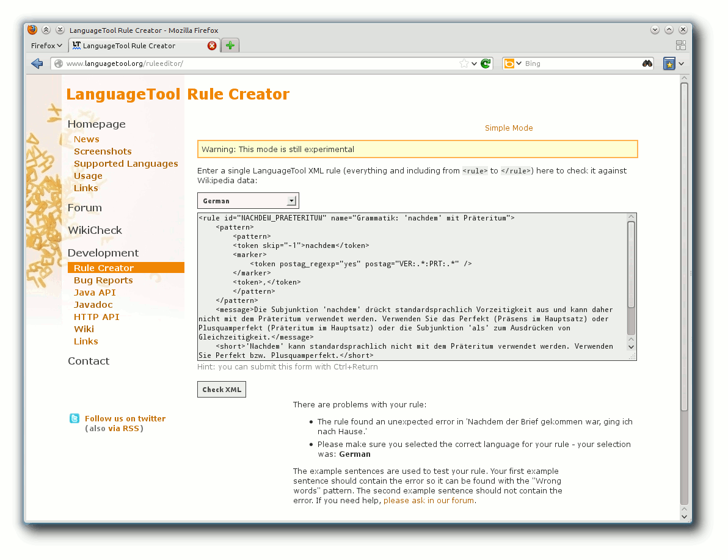Select the highlighted Rule Creator item
The width and height of the screenshot is (728, 560).
click(126, 267)
